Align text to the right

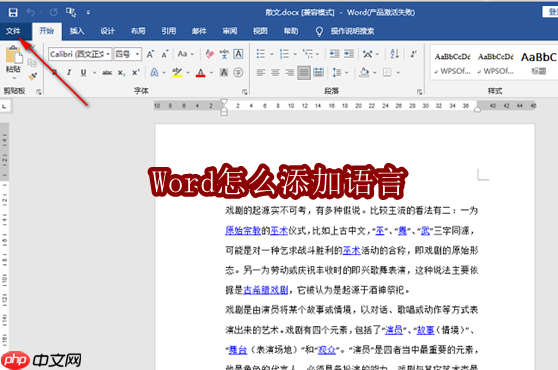pos(290,73)
